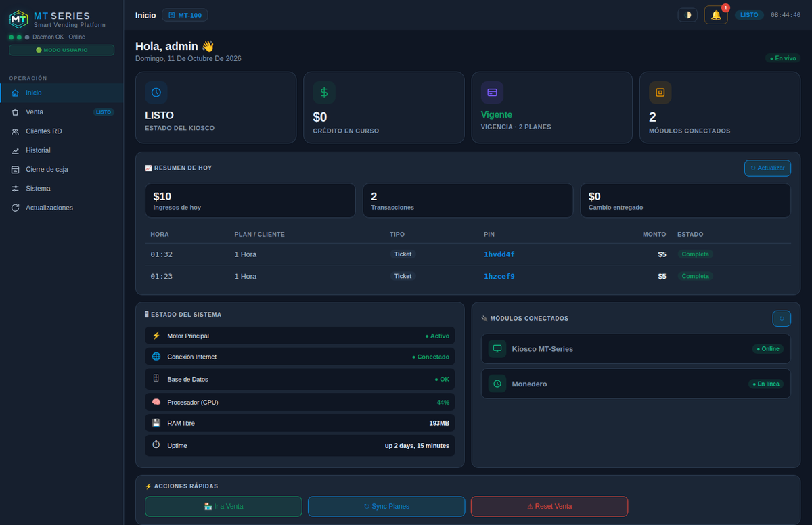Image resolution: width=812 pixels, height=525 pixels.
Task: Click the Reset Venta button
Action: click(549, 506)
